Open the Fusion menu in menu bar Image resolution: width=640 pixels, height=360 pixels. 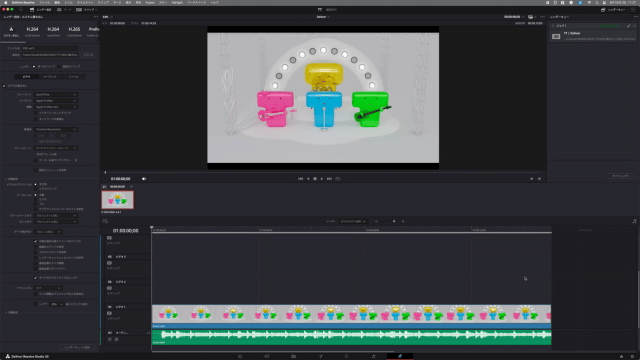tap(150, 2)
